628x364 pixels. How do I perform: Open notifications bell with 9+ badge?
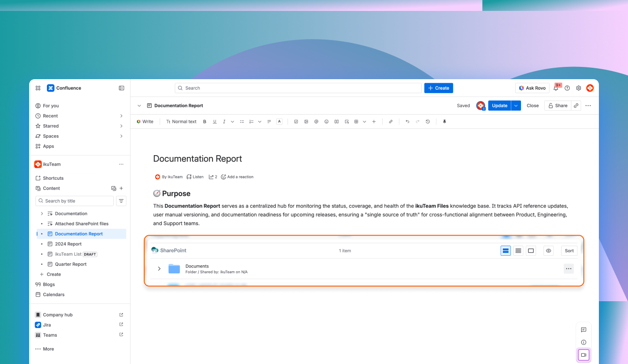point(556,88)
